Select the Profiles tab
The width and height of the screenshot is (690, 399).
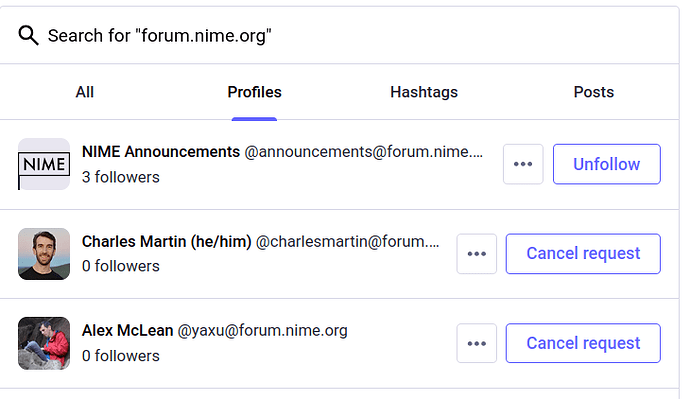[254, 92]
